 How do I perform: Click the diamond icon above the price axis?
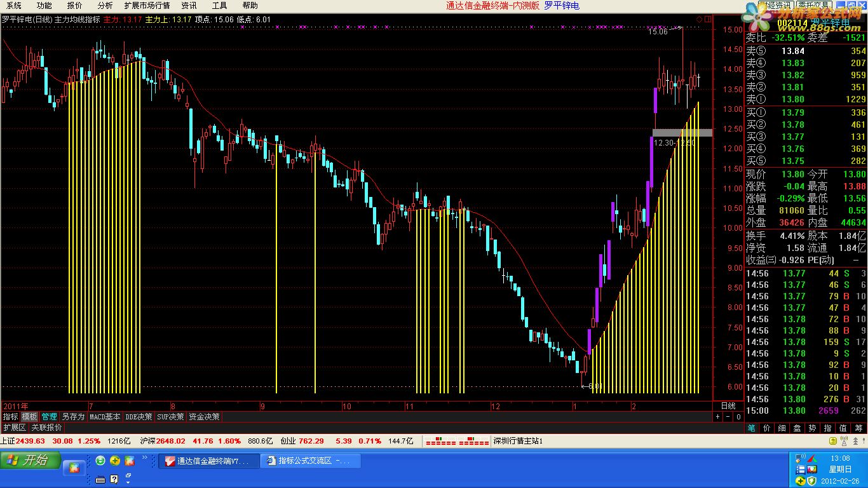pos(700,20)
